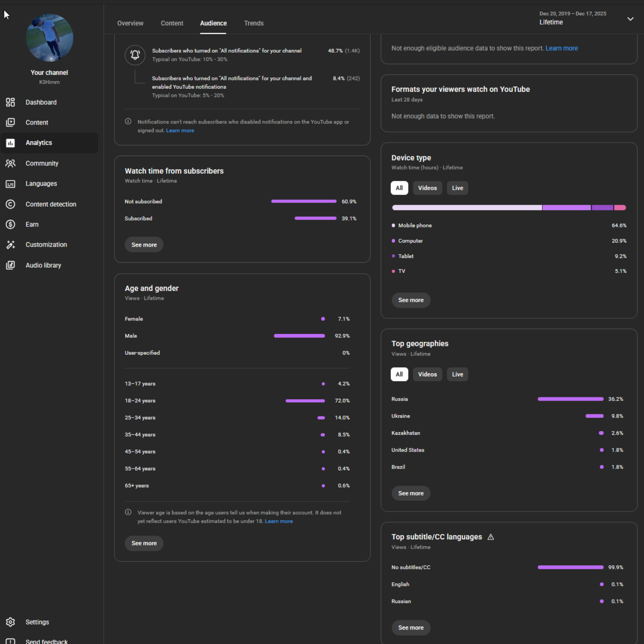Click the Mobile phone segment of device bar
Image resolution: width=644 pixels, height=644 pixels.
click(467, 208)
